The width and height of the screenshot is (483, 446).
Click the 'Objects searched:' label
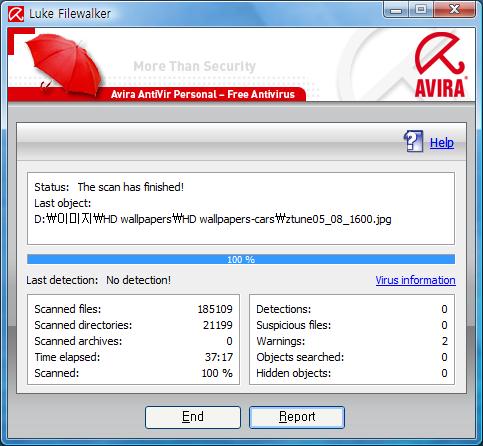coord(300,357)
